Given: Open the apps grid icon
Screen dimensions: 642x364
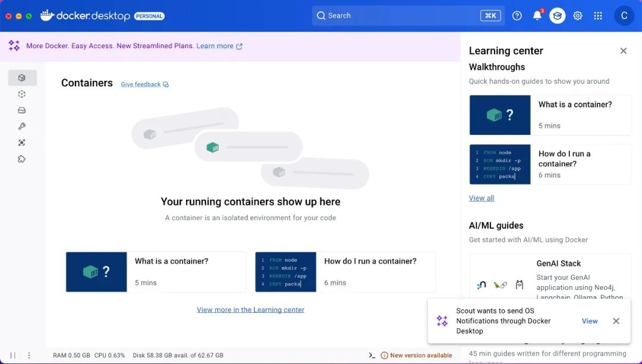Looking at the screenshot, I should (598, 15).
